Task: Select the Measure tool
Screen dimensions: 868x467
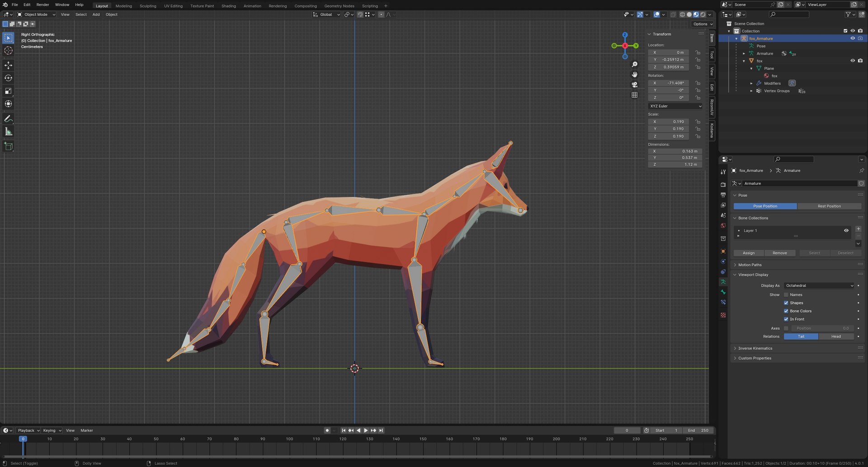Action: [8, 131]
